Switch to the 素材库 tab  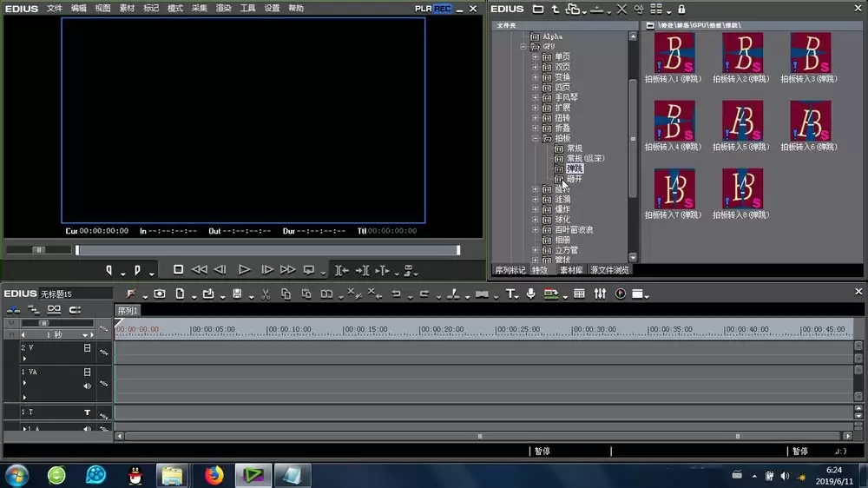click(571, 270)
